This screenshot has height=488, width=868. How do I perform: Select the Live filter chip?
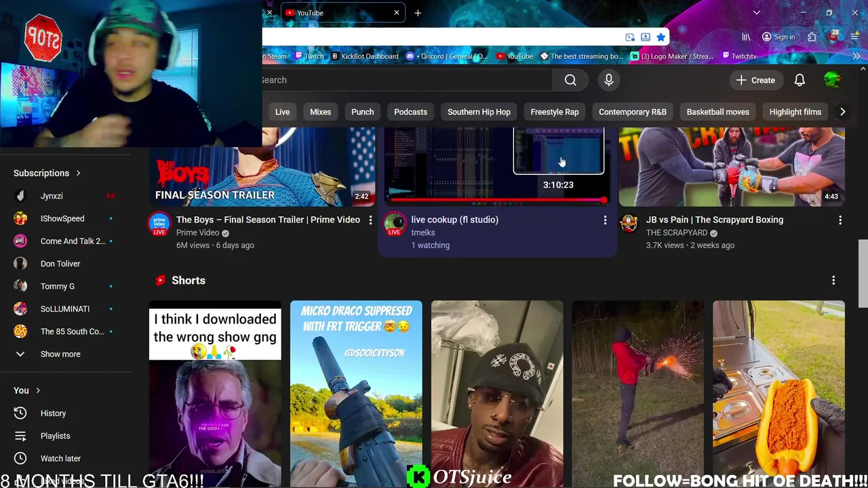[282, 112]
